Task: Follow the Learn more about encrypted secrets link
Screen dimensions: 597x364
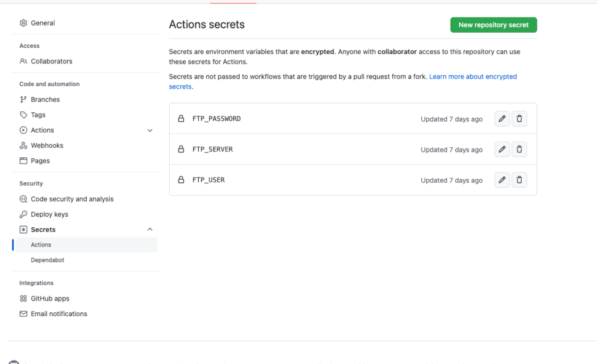Action: (472, 77)
